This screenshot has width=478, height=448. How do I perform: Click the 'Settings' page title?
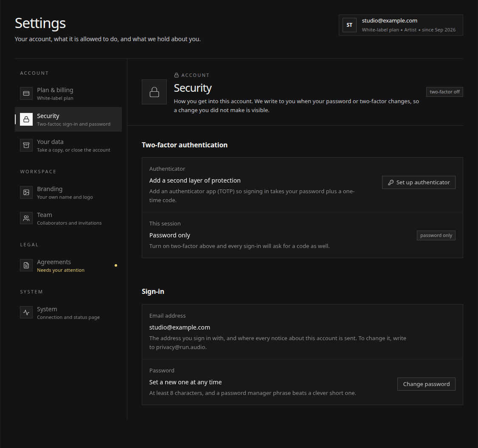[x=40, y=23]
